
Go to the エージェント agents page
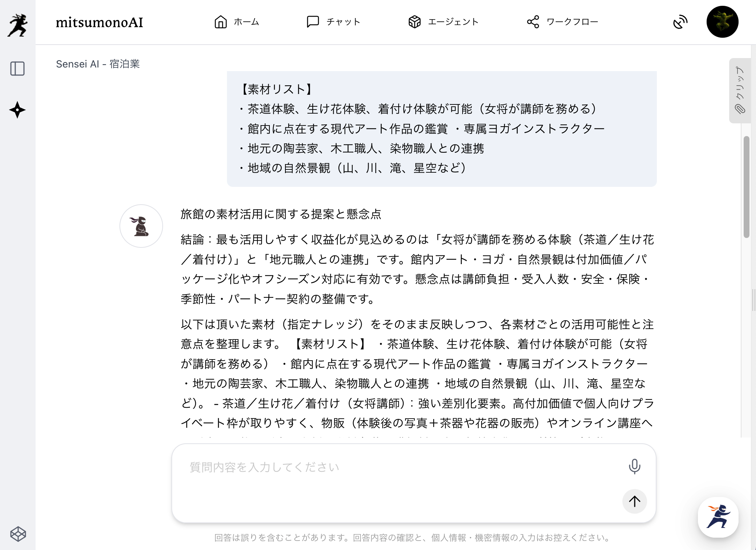point(443,22)
